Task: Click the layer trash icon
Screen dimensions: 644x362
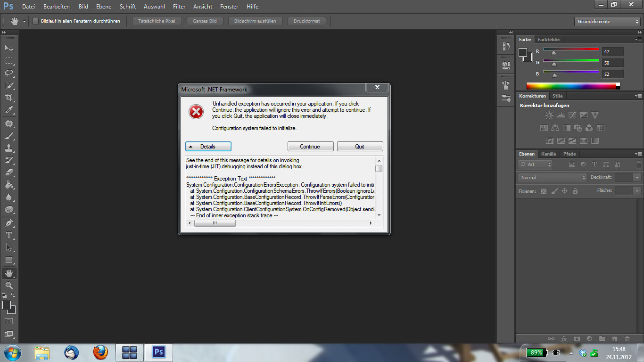Action: tap(627, 338)
